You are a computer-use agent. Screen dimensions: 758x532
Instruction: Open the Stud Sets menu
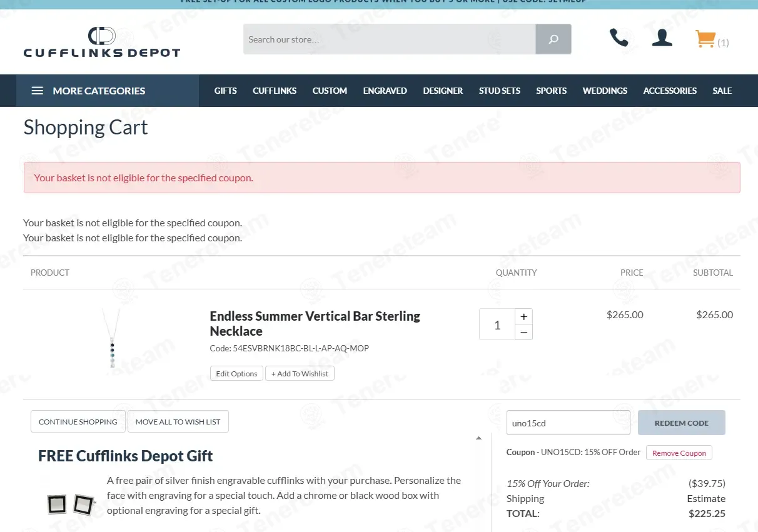coord(500,91)
